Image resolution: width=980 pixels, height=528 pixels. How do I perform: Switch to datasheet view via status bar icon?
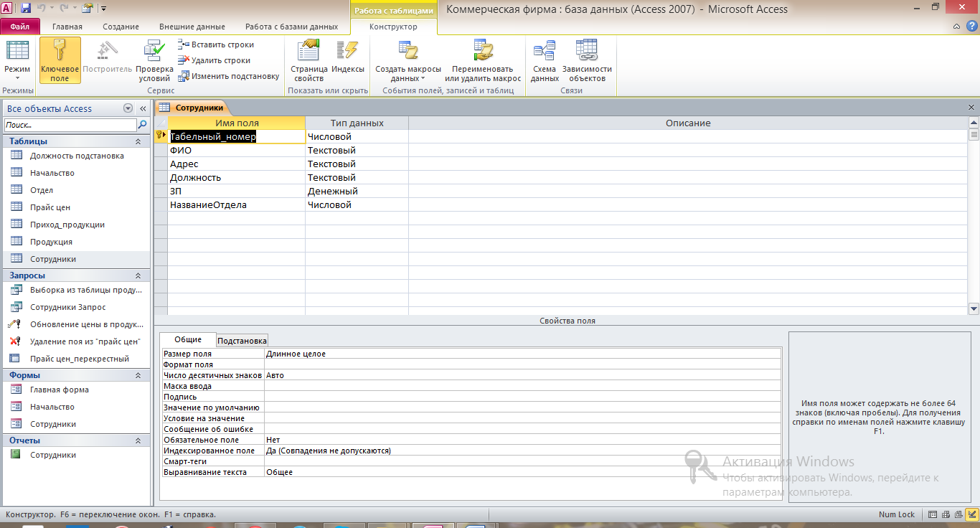tap(932, 514)
